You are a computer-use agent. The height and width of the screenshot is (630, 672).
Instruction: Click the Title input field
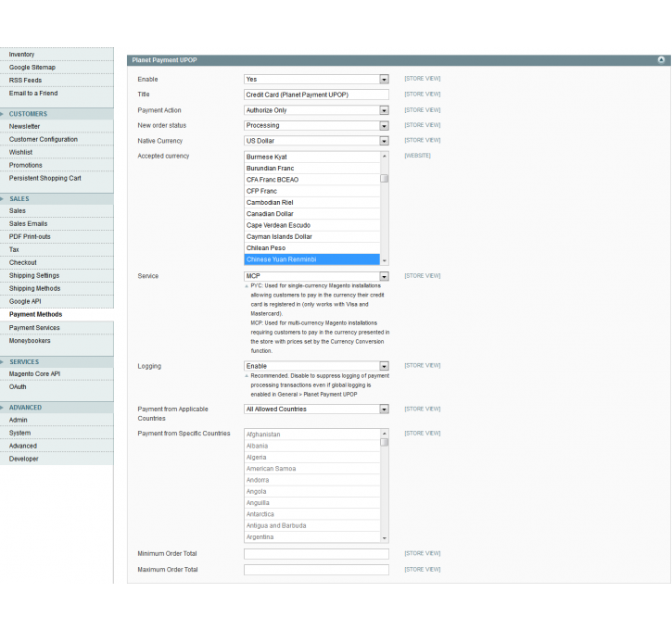tap(316, 94)
